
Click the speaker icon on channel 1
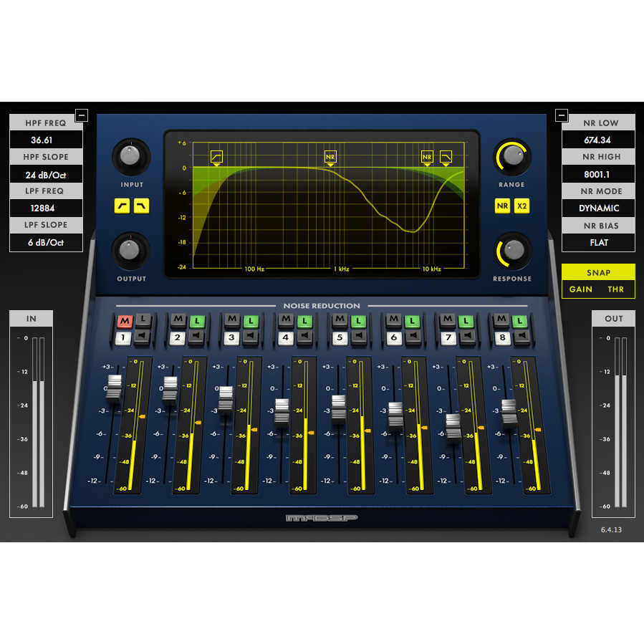(x=143, y=335)
